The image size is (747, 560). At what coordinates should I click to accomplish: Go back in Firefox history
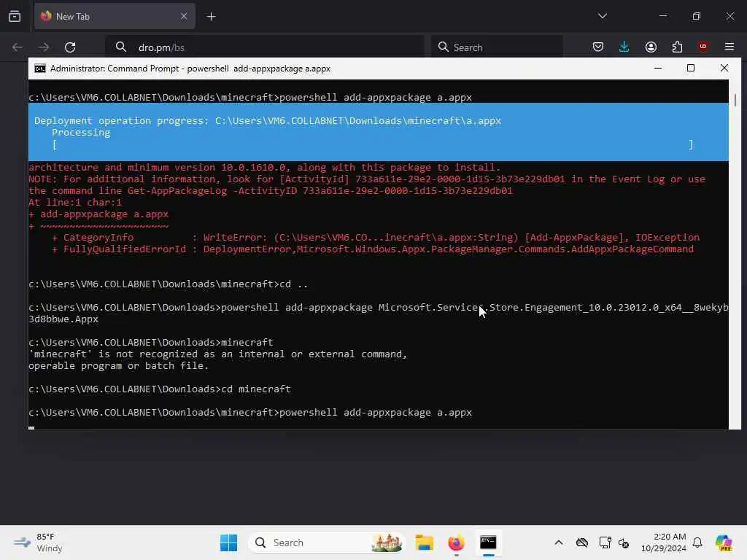point(18,47)
